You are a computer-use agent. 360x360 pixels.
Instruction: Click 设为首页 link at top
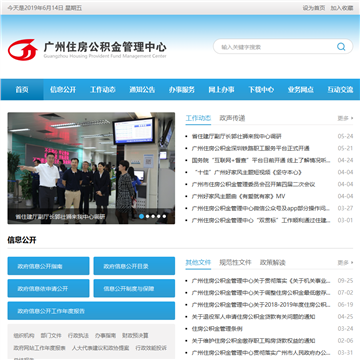pyautogui.click(x=314, y=8)
